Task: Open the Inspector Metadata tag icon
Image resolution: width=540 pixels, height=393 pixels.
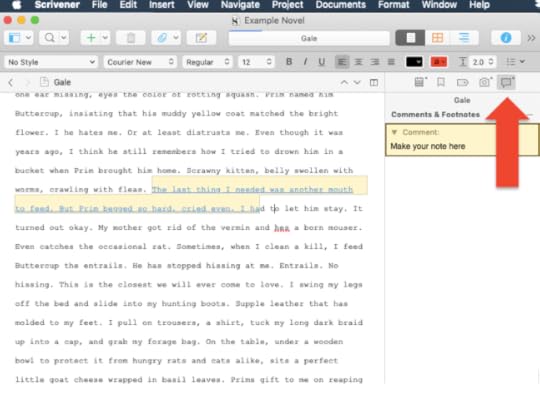Action: [x=462, y=82]
